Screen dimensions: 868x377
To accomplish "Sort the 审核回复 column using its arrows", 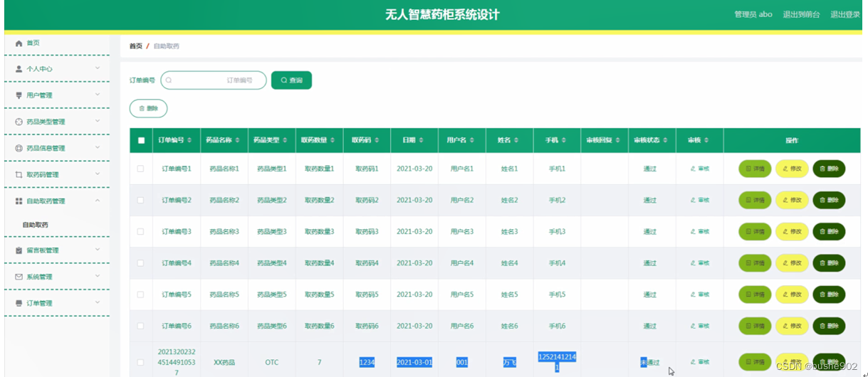I will click(617, 141).
